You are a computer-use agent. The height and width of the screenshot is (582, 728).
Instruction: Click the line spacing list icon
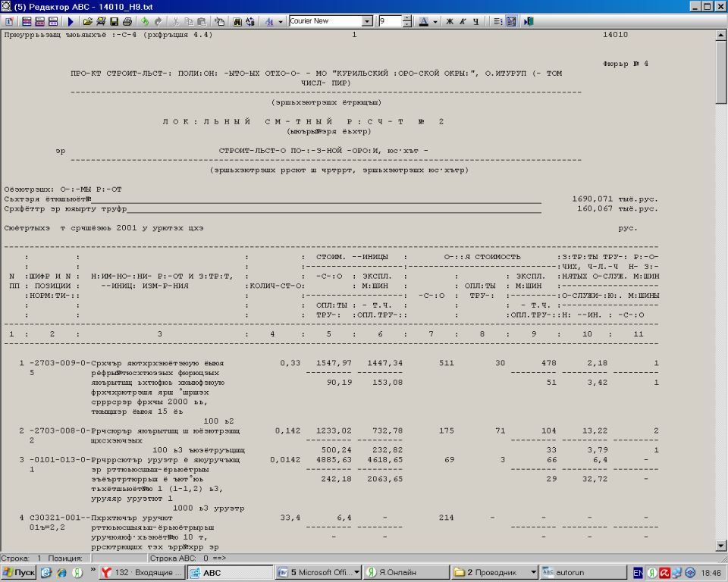pyautogui.click(x=497, y=21)
